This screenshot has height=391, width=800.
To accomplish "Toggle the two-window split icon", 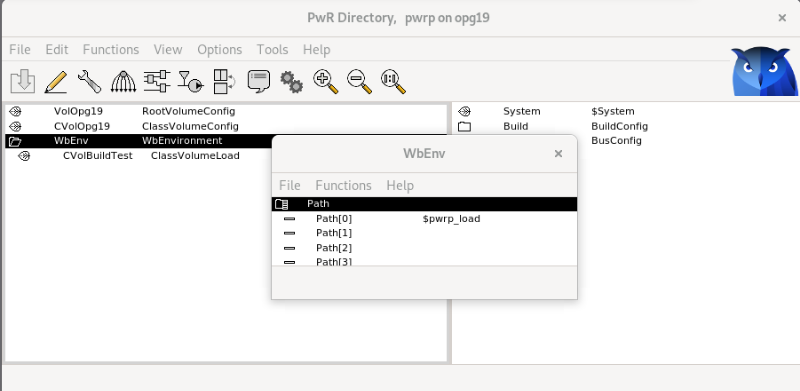I will pyautogui.click(x=224, y=82).
